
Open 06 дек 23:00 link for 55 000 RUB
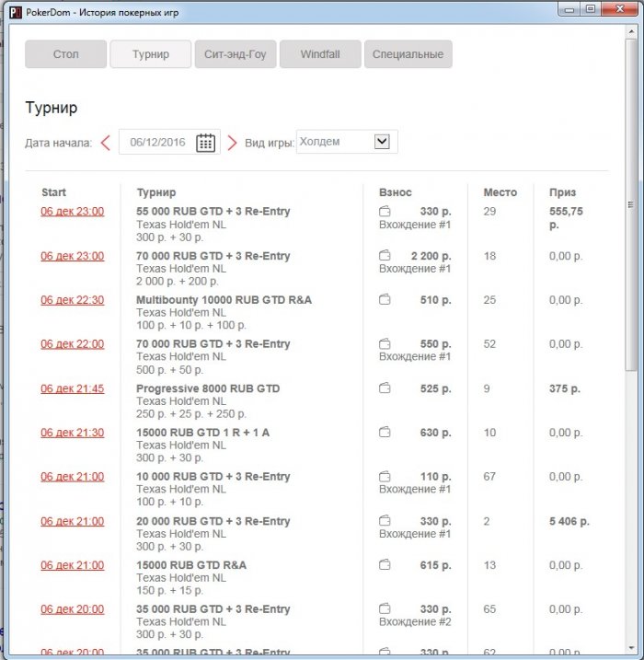tap(73, 212)
